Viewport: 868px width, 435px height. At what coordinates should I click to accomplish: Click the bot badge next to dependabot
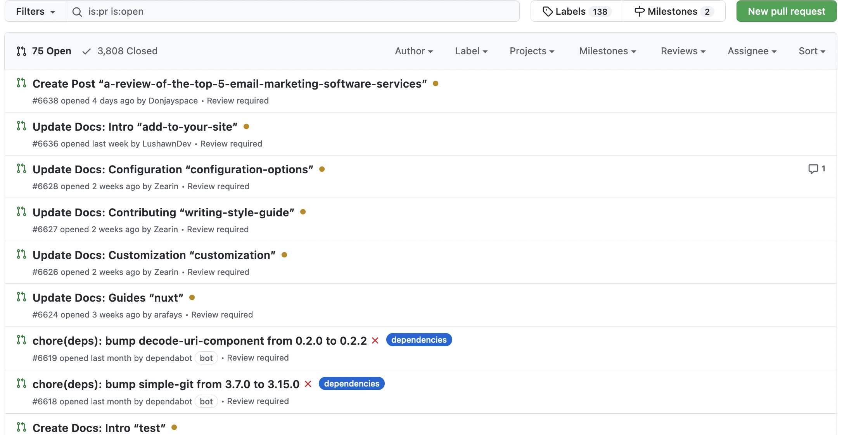pos(206,358)
